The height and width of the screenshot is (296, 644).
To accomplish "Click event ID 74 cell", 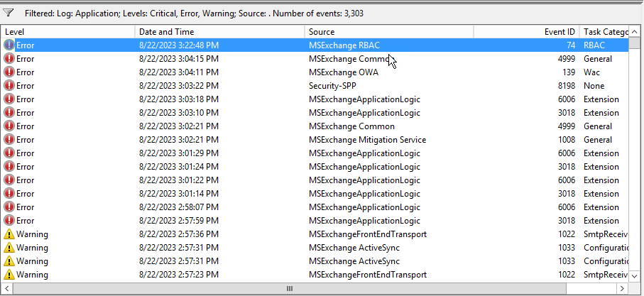I will pyautogui.click(x=570, y=45).
